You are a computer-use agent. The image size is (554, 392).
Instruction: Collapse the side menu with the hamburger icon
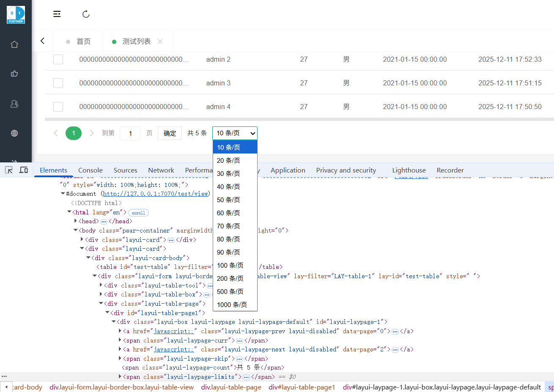click(57, 14)
